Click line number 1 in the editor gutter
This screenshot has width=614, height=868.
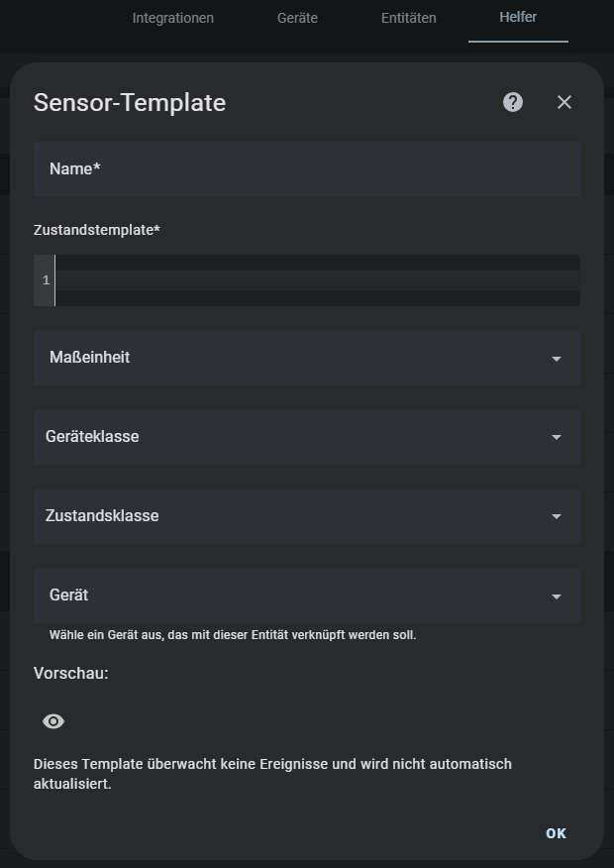point(46,280)
